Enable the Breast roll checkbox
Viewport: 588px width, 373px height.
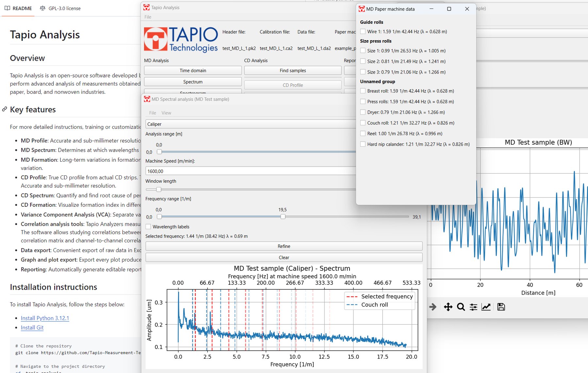363,91
